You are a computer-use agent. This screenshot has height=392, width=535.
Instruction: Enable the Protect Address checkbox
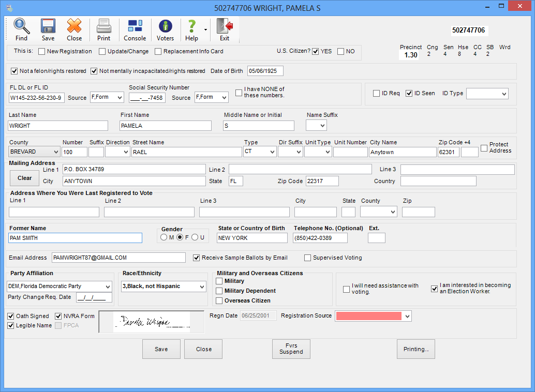click(484, 148)
